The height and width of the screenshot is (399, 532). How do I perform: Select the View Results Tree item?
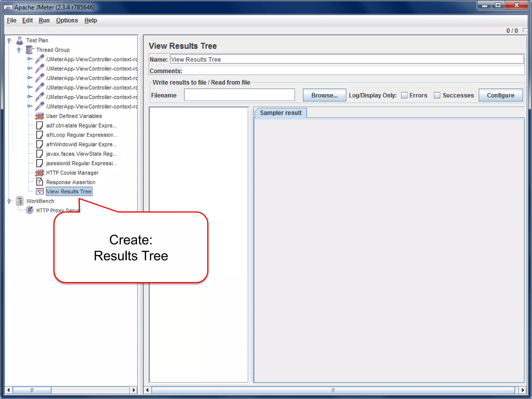[69, 191]
